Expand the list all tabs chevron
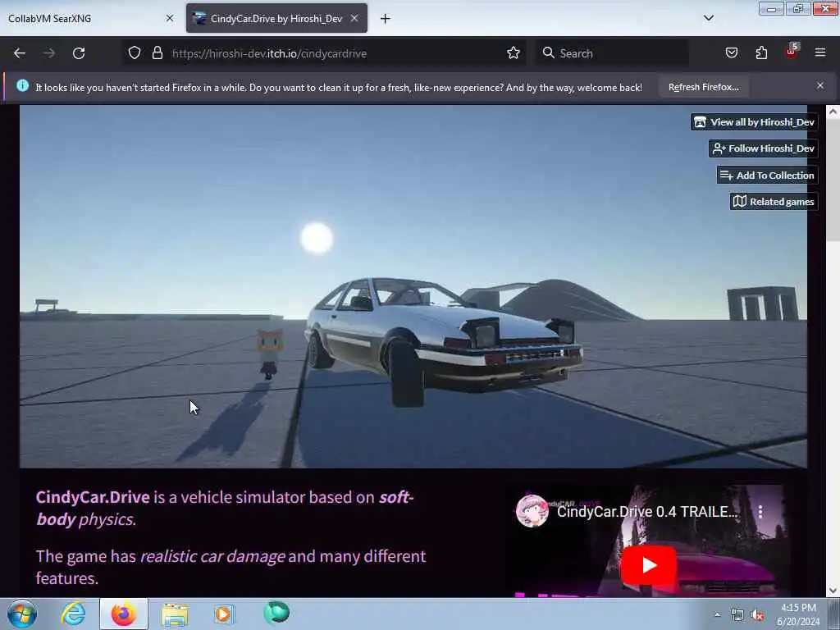 [709, 18]
